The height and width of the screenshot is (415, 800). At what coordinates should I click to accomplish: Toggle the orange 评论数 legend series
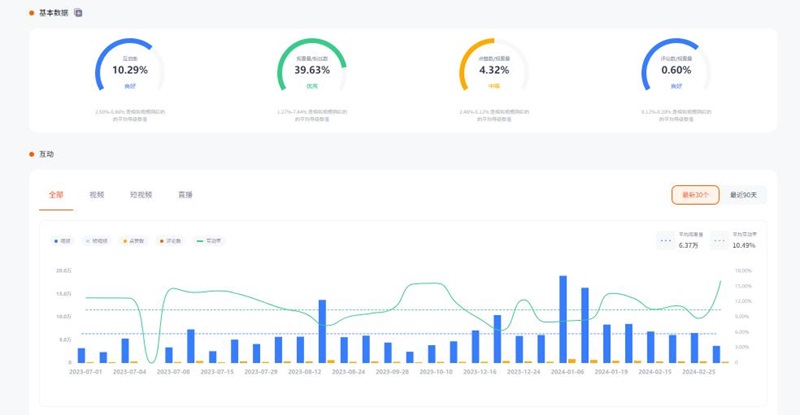pyautogui.click(x=170, y=241)
